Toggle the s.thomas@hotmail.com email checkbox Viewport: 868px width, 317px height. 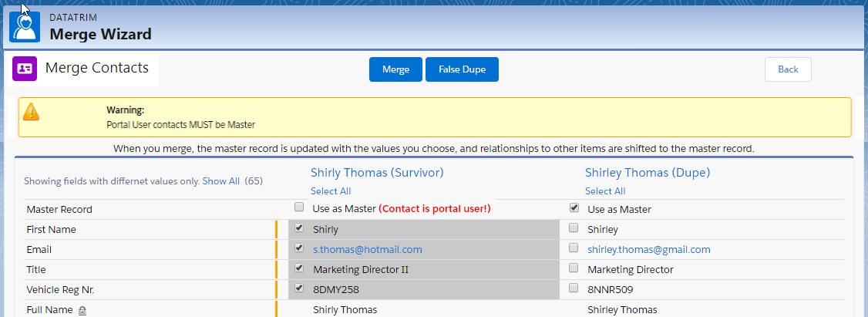(299, 248)
